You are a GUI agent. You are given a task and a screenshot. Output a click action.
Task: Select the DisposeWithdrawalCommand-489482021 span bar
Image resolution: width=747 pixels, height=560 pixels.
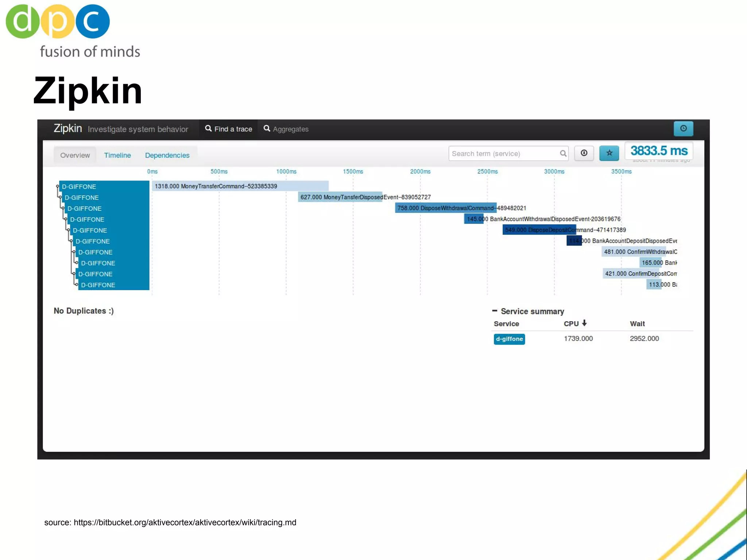[x=445, y=208]
